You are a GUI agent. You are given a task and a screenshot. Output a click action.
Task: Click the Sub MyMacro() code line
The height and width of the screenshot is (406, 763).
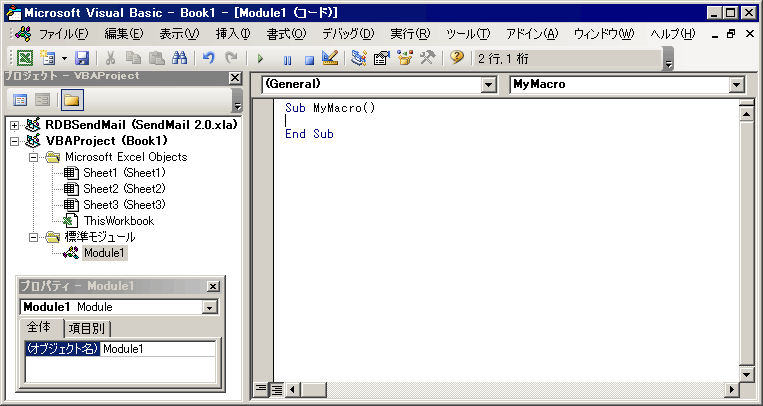click(x=330, y=108)
